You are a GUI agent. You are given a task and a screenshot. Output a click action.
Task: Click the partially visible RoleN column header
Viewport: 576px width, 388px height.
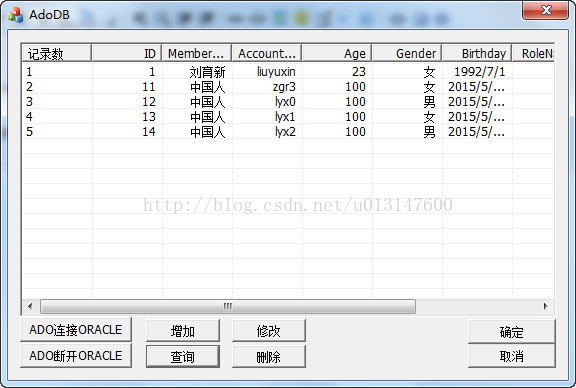[x=533, y=53]
